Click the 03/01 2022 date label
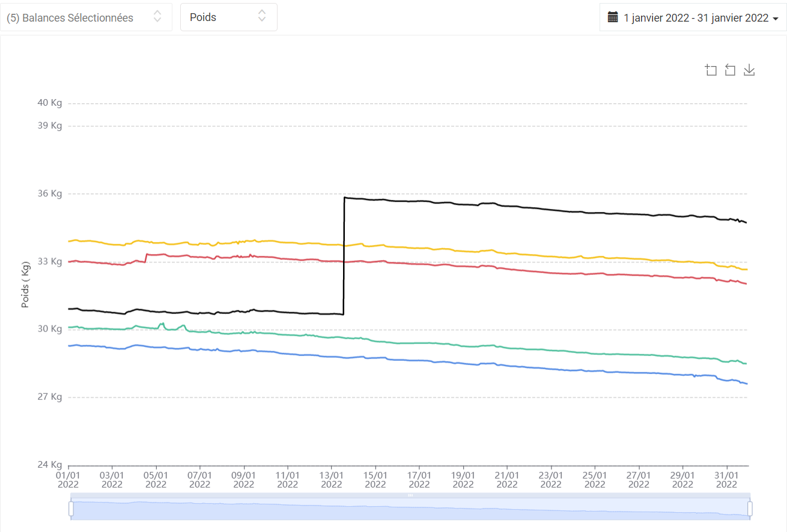Screen dimensions: 787x532 pyautogui.click(x=112, y=479)
